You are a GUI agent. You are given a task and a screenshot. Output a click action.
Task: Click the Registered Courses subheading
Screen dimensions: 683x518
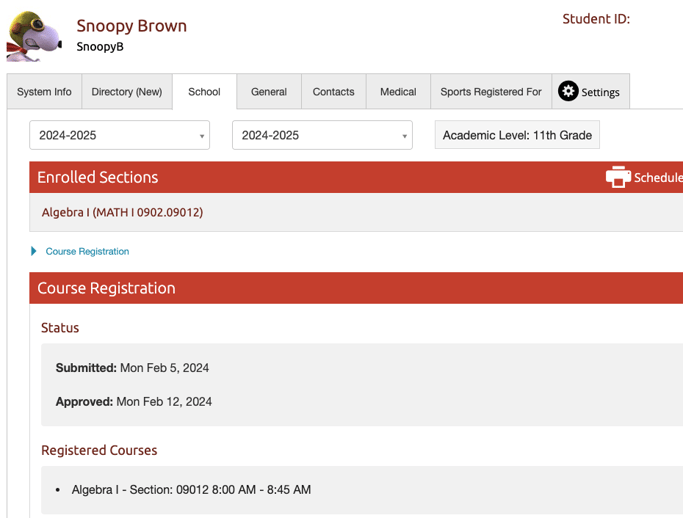pyautogui.click(x=99, y=450)
